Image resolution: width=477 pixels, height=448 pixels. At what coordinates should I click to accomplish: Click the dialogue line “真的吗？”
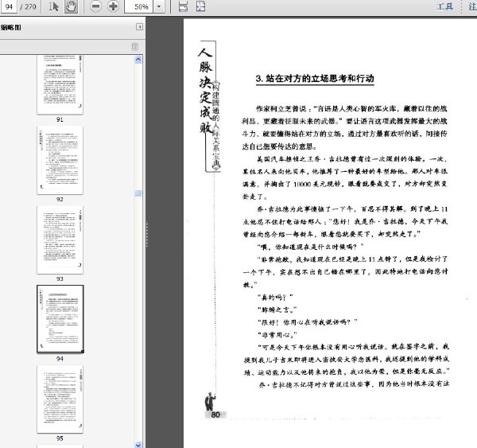275,297
